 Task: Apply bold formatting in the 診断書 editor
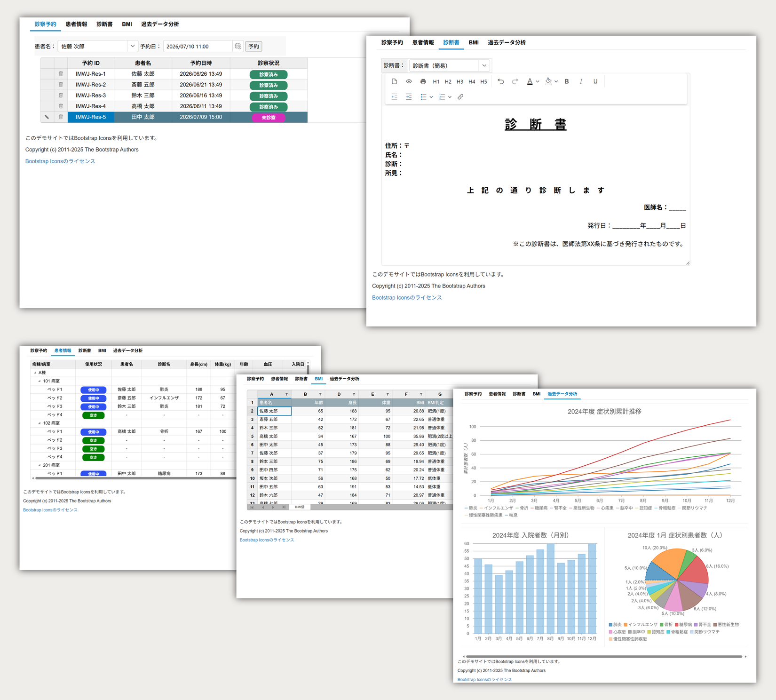pyautogui.click(x=567, y=81)
